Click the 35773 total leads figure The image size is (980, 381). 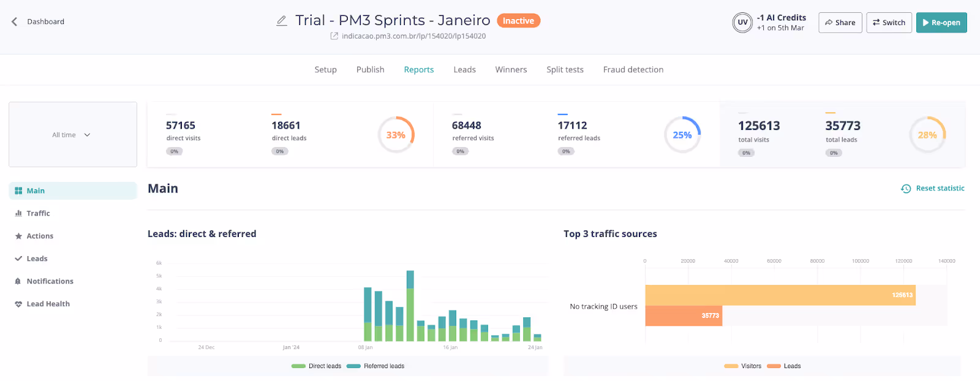coord(843,126)
